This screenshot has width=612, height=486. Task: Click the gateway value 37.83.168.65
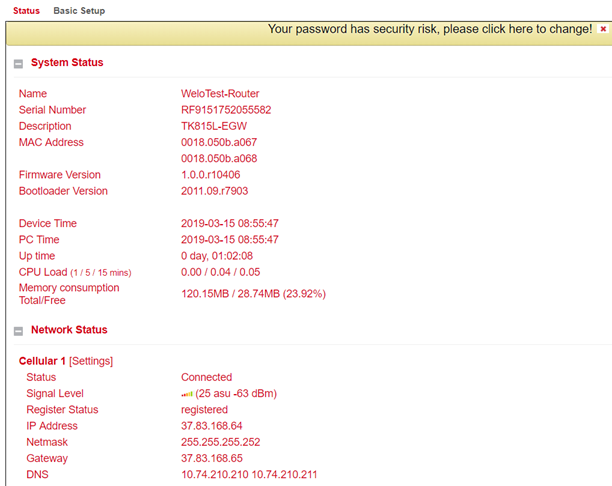212,458
